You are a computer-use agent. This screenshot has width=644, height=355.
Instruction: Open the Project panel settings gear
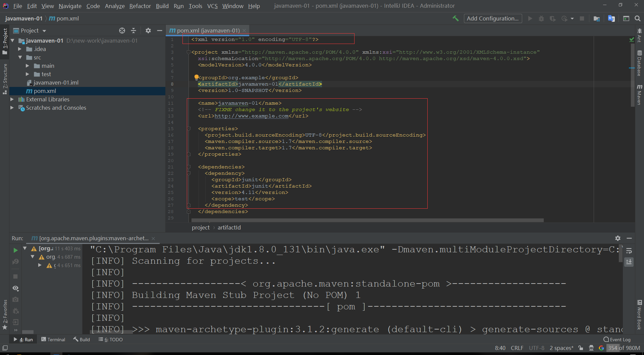148,31
